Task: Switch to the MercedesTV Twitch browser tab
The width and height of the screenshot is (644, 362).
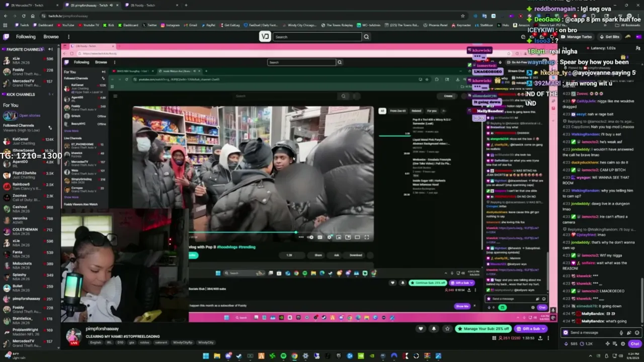Action: pos(30,5)
